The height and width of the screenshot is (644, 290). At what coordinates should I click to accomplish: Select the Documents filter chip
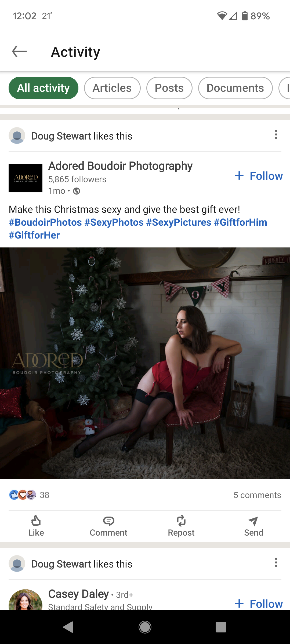pyautogui.click(x=235, y=88)
